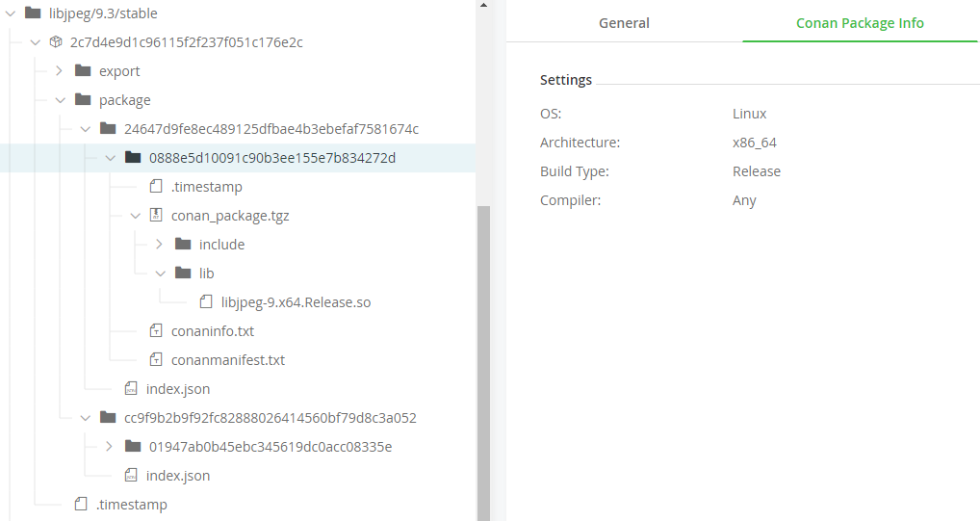Expand the export folder chevron
980x521 pixels.
pyautogui.click(x=60, y=70)
